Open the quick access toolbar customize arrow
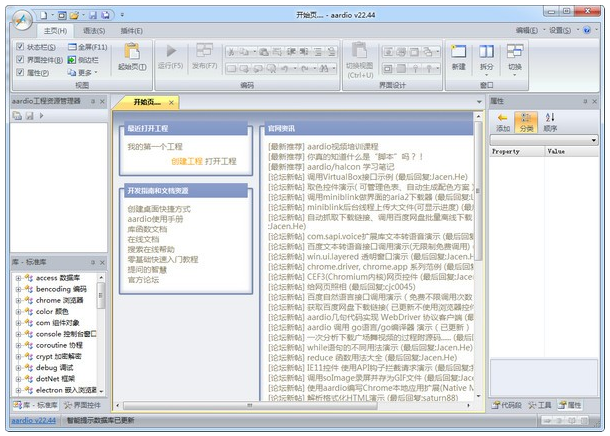 tap(122, 15)
